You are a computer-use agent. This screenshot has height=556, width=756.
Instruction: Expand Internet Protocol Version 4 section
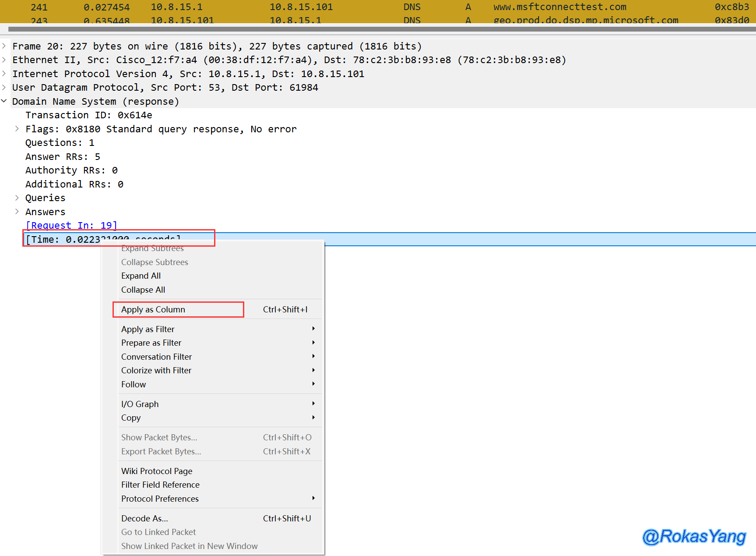4,74
